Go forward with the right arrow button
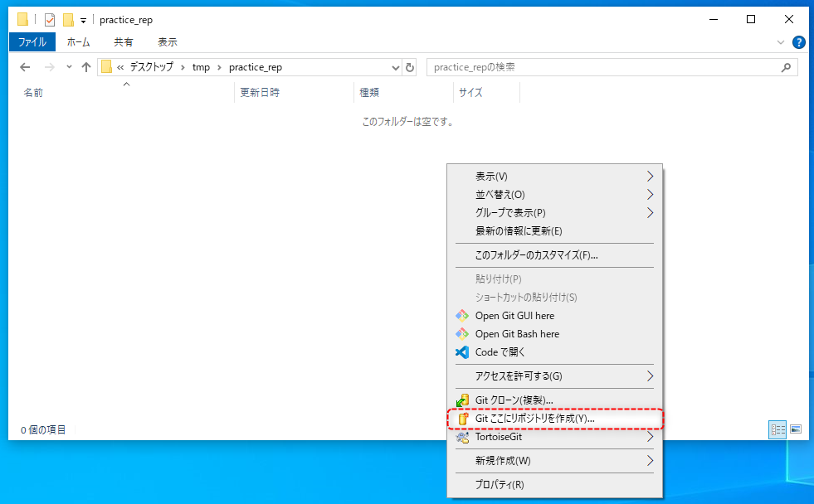 49,67
